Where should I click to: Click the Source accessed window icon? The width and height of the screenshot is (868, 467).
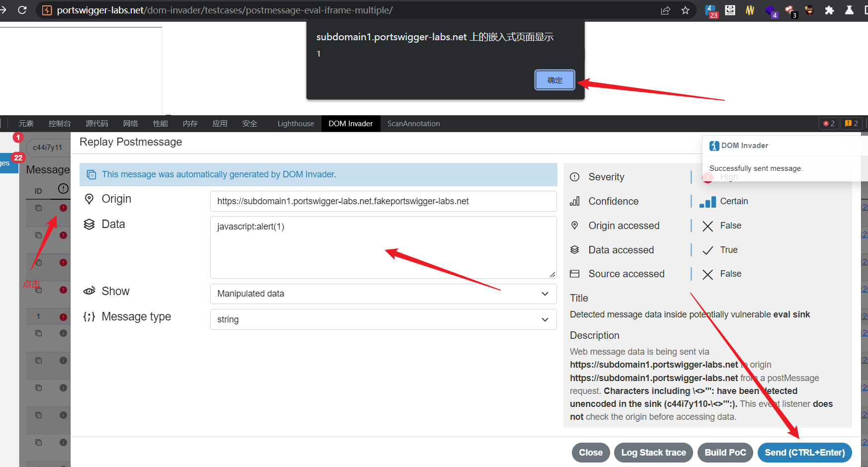pos(575,274)
